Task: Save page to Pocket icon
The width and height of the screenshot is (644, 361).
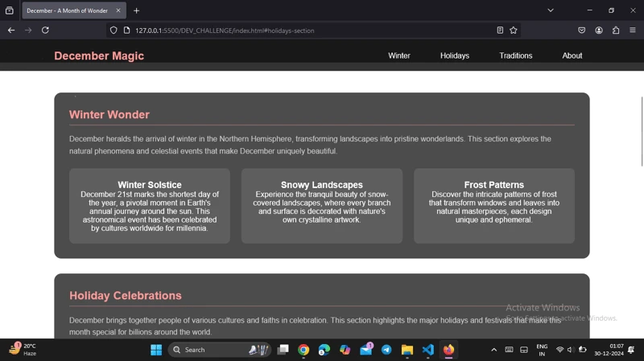Action: coord(582,31)
